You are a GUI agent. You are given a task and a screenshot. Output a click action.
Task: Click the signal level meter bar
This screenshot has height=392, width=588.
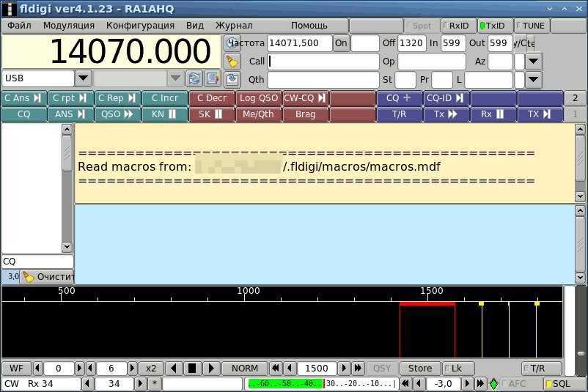(x=321, y=384)
